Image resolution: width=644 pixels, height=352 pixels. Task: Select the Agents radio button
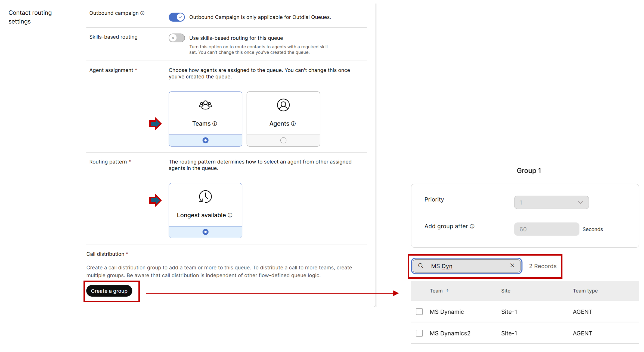pos(283,140)
